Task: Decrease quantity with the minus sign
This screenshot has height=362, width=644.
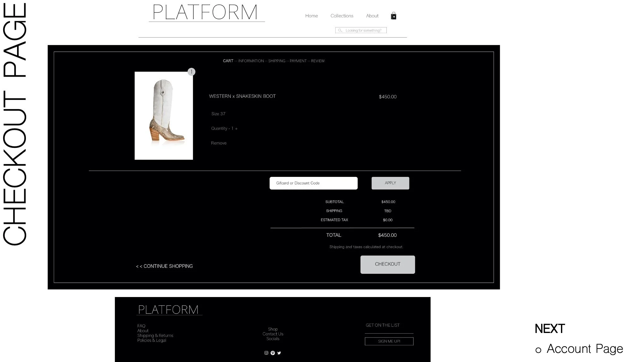Action: pos(229,129)
